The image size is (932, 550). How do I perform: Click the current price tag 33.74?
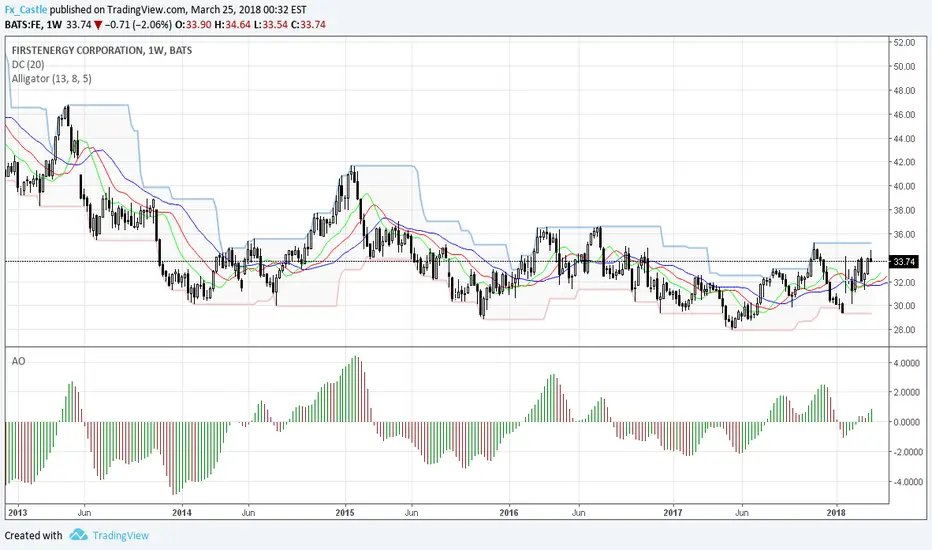904,262
